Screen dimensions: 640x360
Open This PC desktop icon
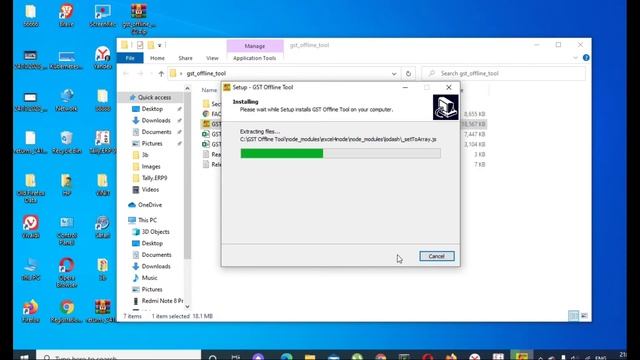click(x=31, y=269)
